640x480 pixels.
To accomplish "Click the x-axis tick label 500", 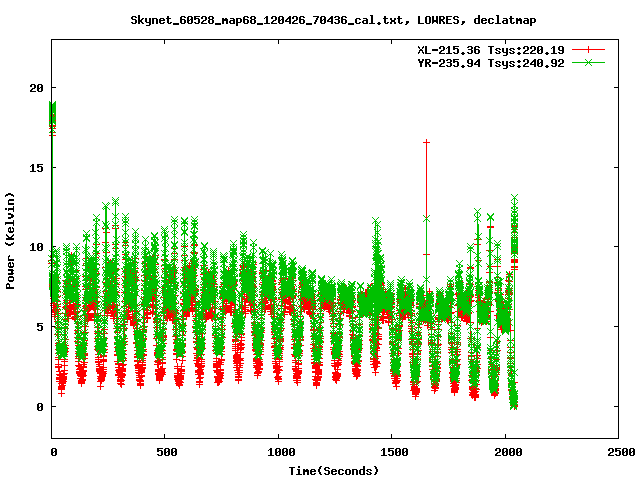I will click(167, 452).
